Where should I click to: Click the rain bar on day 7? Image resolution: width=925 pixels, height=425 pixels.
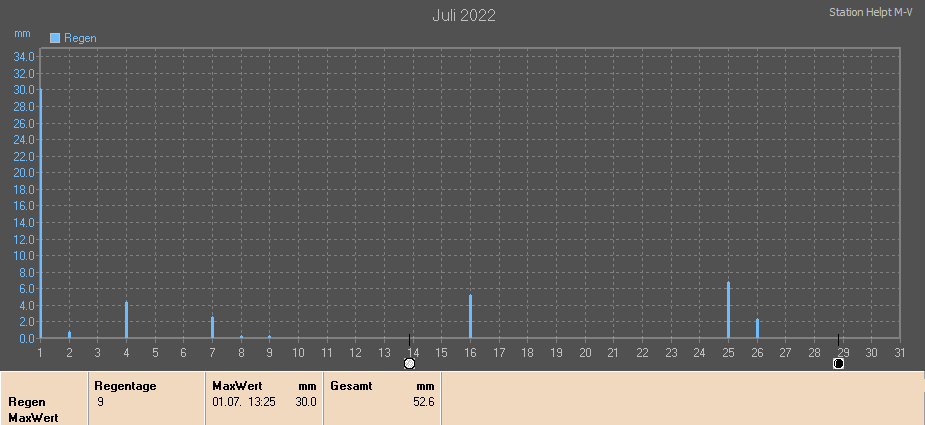[212, 328]
